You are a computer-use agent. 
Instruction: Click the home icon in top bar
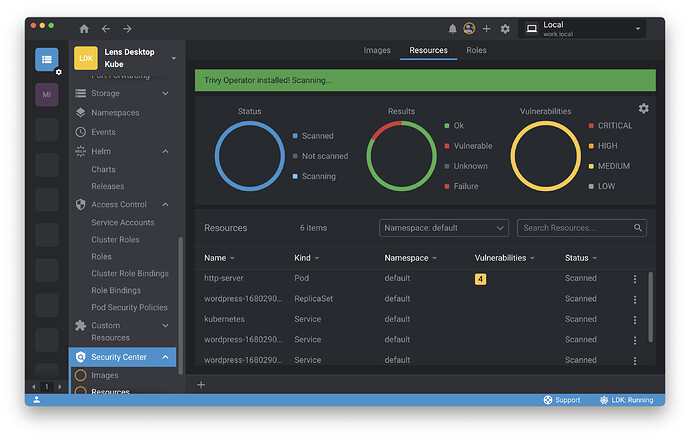click(84, 29)
